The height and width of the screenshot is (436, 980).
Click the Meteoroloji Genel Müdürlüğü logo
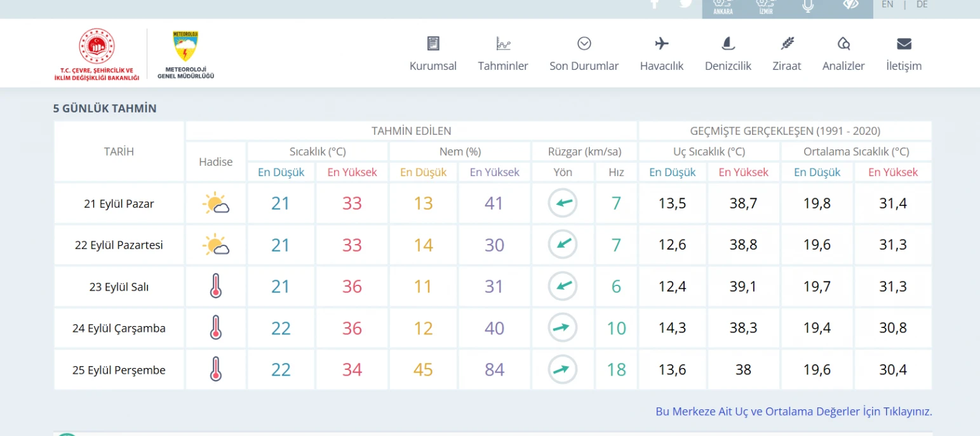[185, 54]
